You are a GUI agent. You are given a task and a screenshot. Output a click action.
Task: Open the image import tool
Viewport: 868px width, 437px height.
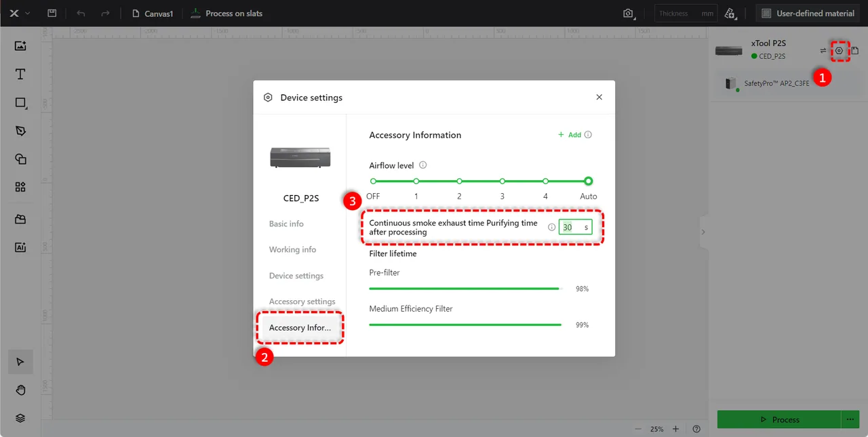(20, 46)
